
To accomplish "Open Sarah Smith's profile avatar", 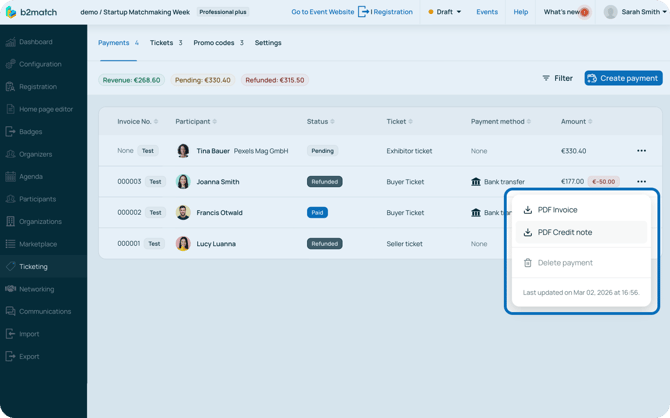I will click(610, 12).
